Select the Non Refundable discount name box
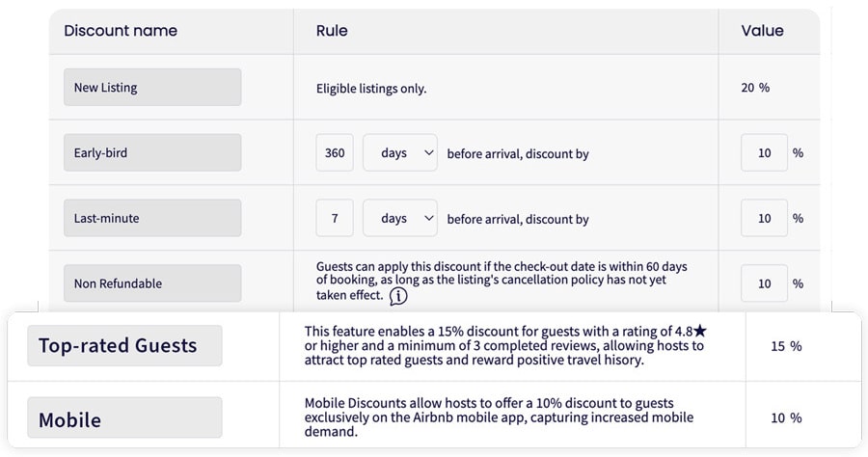Screen dimensions: 868x457 [x=152, y=283]
